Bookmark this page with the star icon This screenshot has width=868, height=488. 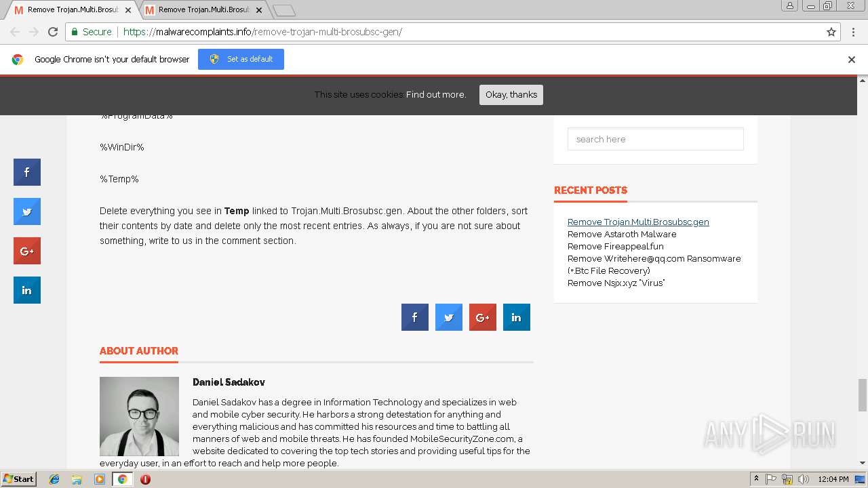coord(831,32)
